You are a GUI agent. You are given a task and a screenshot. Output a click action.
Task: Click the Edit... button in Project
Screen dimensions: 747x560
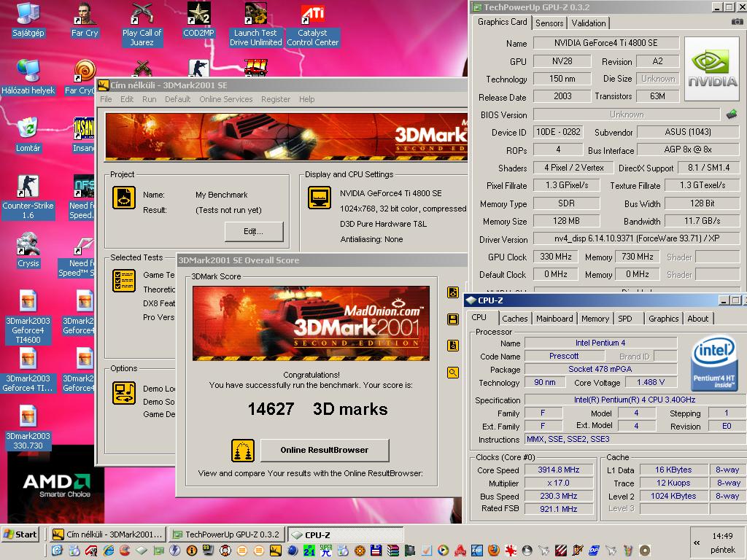(x=253, y=231)
